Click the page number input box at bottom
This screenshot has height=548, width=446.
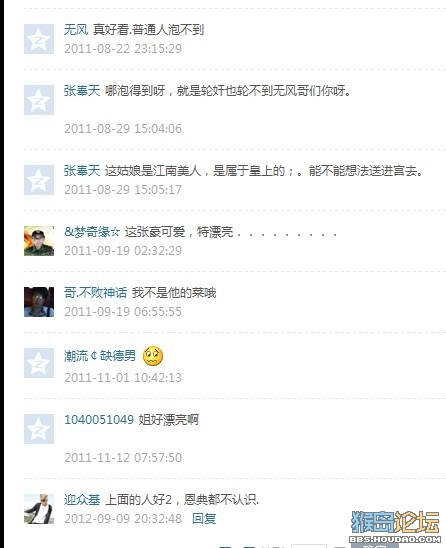[309, 546]
